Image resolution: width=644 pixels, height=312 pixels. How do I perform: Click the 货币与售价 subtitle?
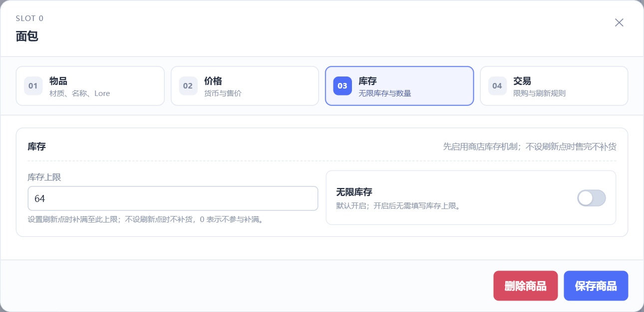223,93
